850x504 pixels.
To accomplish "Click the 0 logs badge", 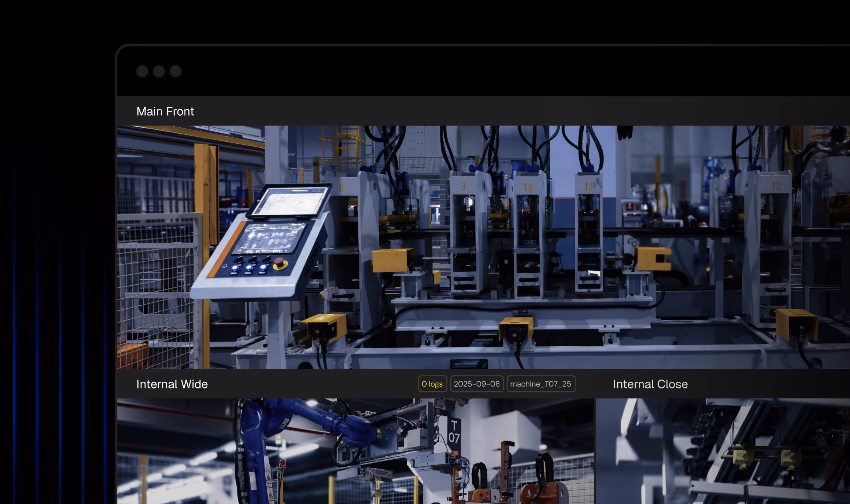I will point(433,384).
